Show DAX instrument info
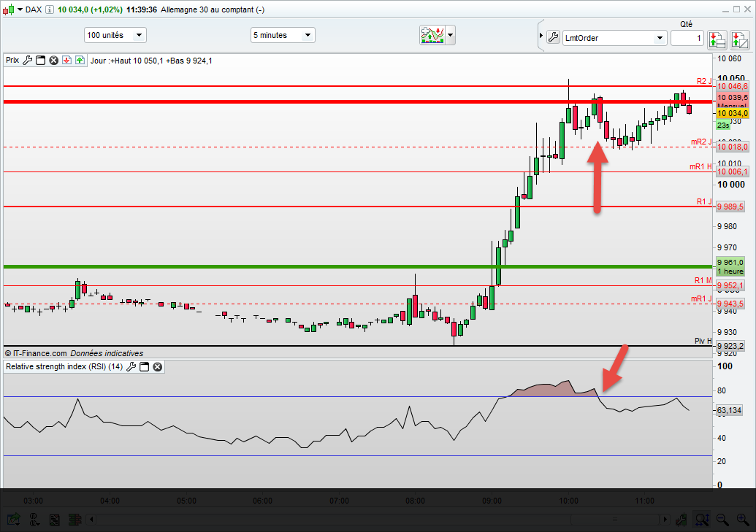756x532 pixels. coord(49,9)
